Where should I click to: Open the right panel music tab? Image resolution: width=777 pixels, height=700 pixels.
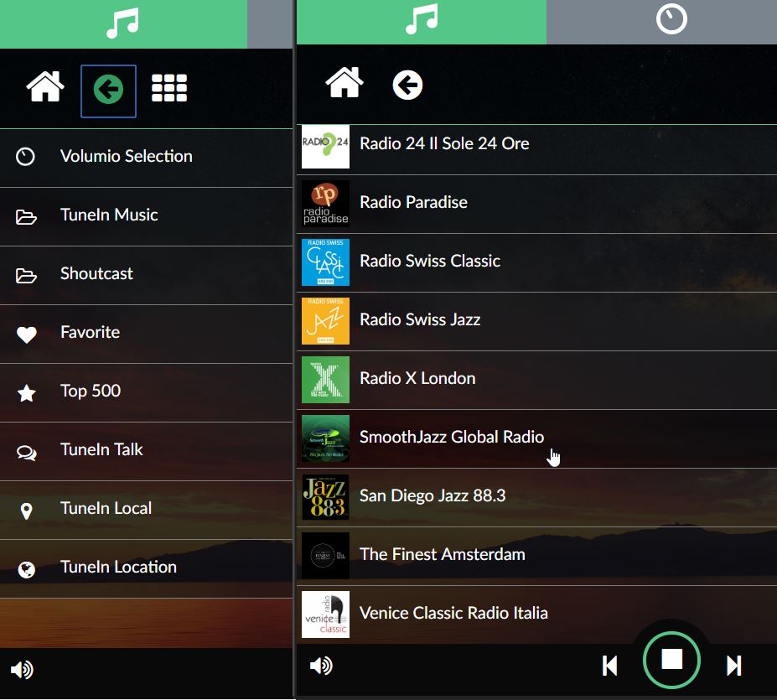pyautogui.click(x=422, y=22)
